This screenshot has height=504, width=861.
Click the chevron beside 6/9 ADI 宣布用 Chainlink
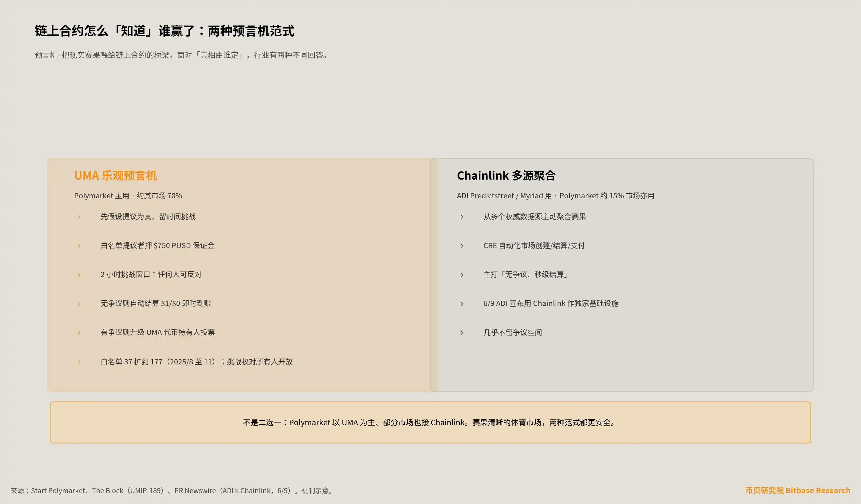coord(462,304)
